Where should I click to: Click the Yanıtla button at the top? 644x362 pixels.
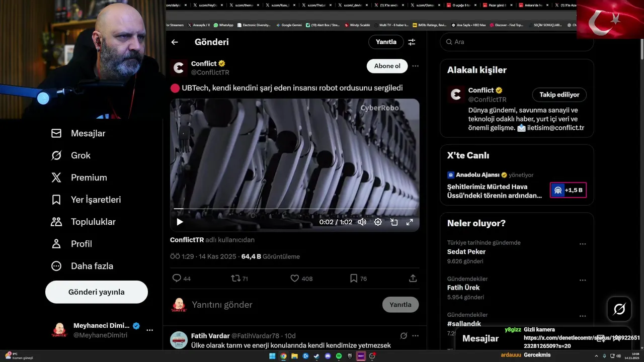click(386, 42)
